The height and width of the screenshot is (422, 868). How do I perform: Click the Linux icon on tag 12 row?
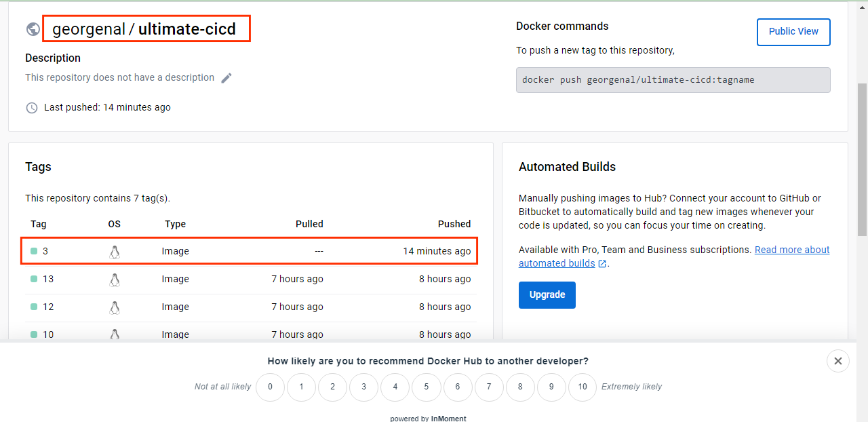115,307
